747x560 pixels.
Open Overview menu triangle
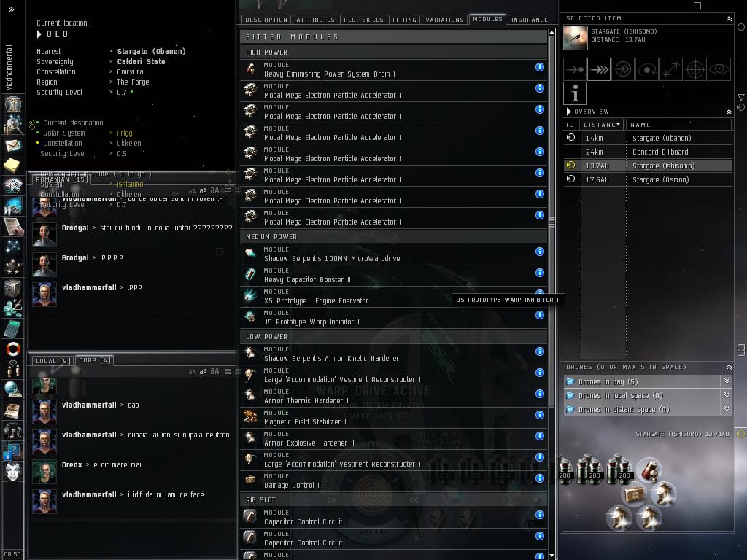568,112
